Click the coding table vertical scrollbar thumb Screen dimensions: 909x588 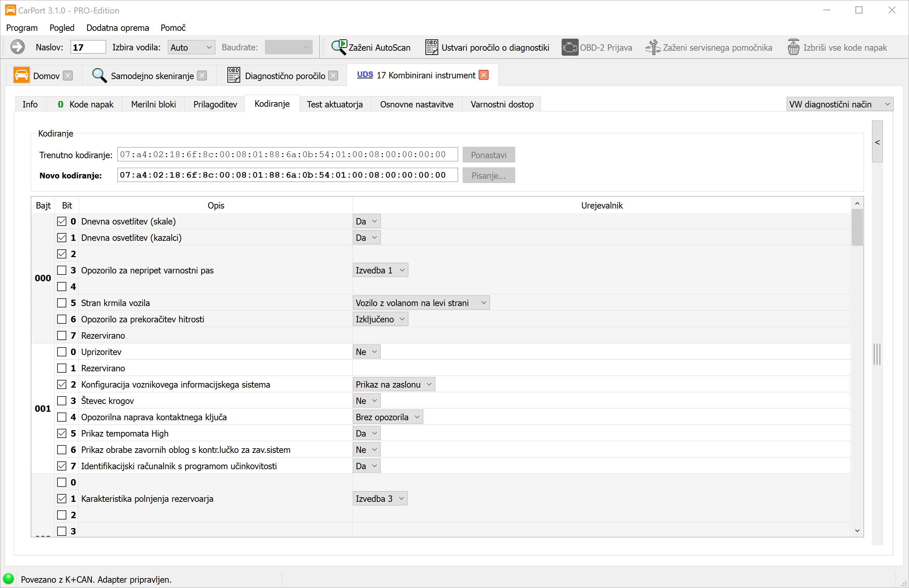857,227
